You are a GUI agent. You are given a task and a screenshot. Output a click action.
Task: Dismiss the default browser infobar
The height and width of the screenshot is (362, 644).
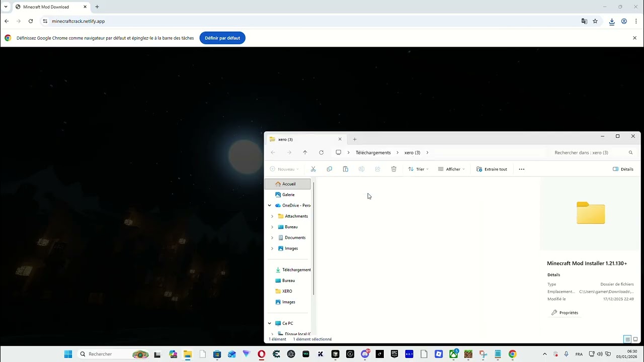[634, 38]
